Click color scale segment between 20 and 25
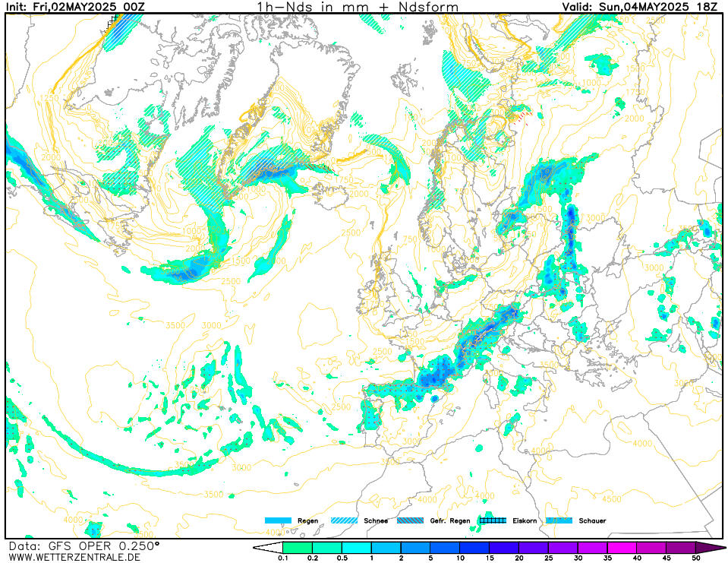The image size is (728, 563). coord(534,547)
